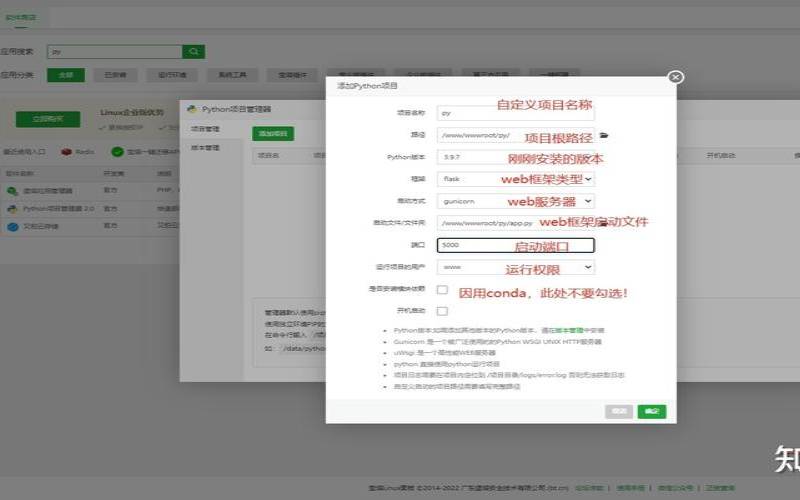Open the 使用手册 footer link

click(x=631, y=488)
